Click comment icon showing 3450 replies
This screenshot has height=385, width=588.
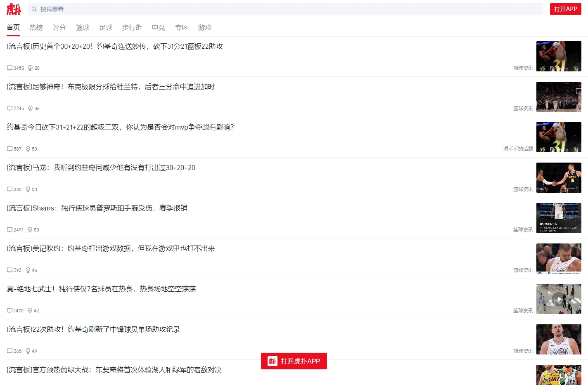pos(9,68)
